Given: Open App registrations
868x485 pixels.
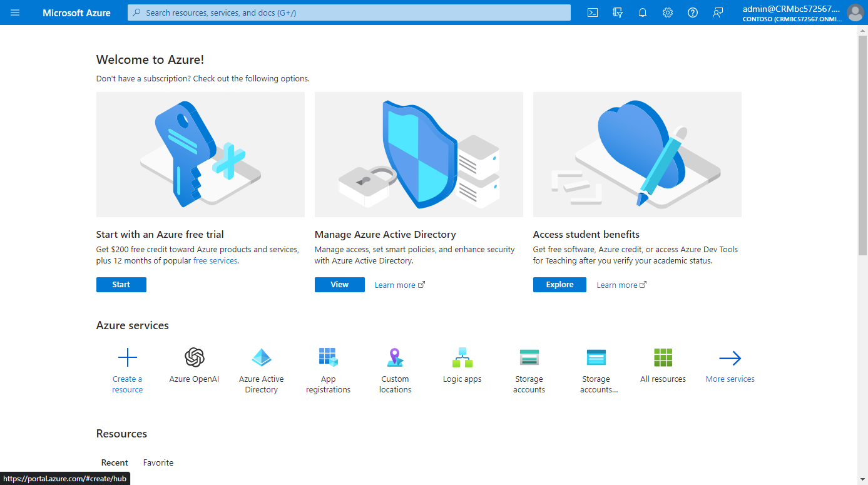Looking at the screenshot, I should pyautogui.click(x=328, y=366).
